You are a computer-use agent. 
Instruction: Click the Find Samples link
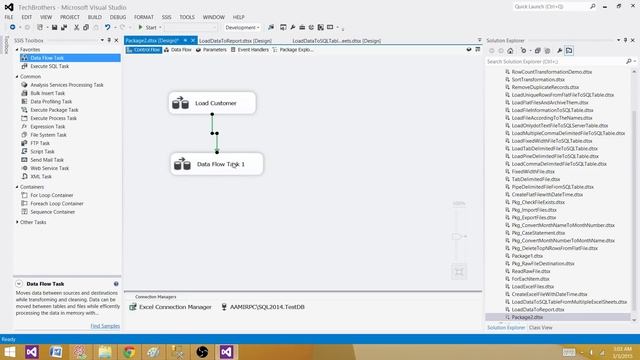click(x=105, y=326)
